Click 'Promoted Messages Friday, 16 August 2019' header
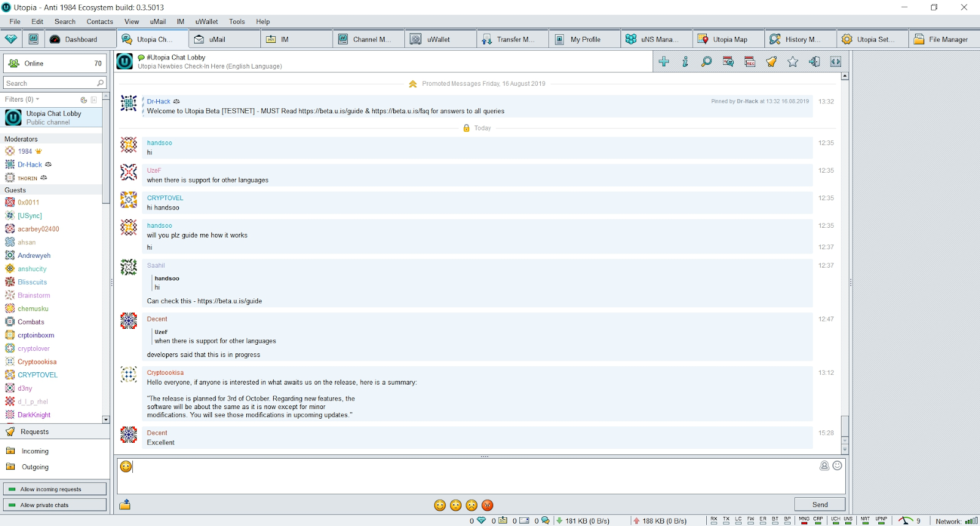Image resolution: width=980 pixels, height=526 pixels. pyautogui.click(x=483, y=84)
